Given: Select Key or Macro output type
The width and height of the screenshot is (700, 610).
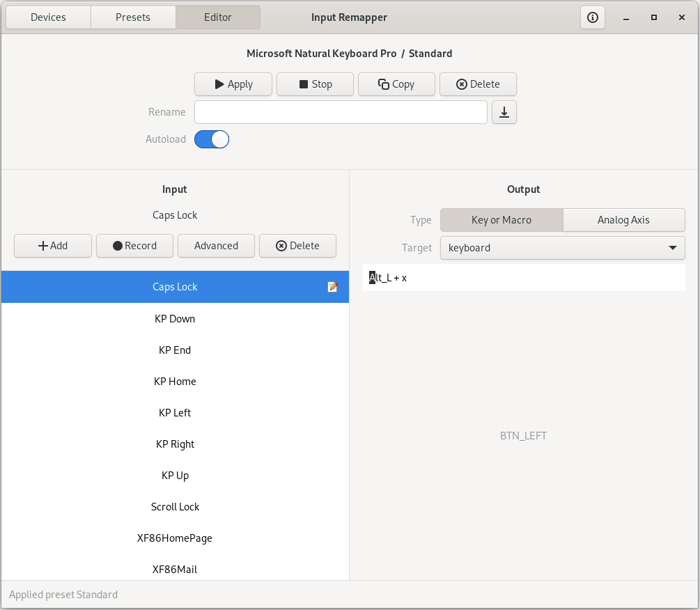Looking at the screenshot, I should tap(501, 220).
